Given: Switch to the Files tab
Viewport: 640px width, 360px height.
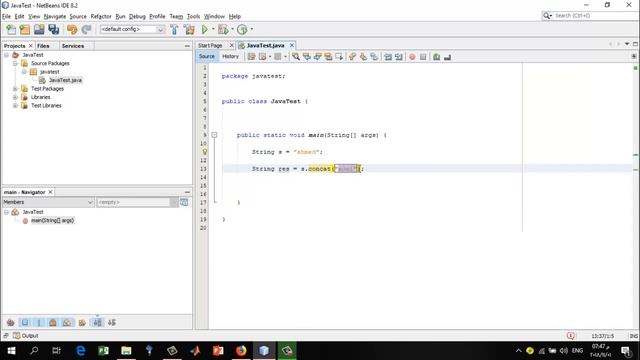Looking at the screenshot, I should tap(43, 46).
